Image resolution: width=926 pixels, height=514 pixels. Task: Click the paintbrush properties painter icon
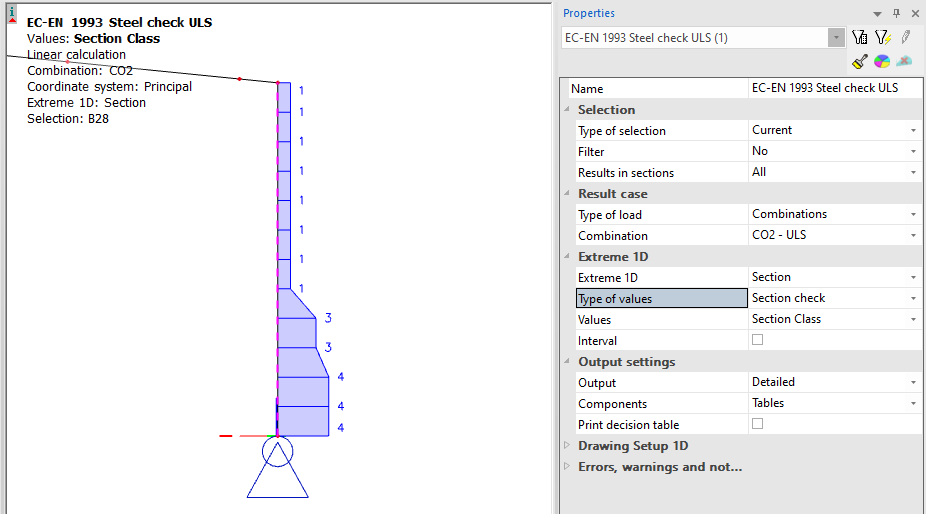tap(860, 61)
